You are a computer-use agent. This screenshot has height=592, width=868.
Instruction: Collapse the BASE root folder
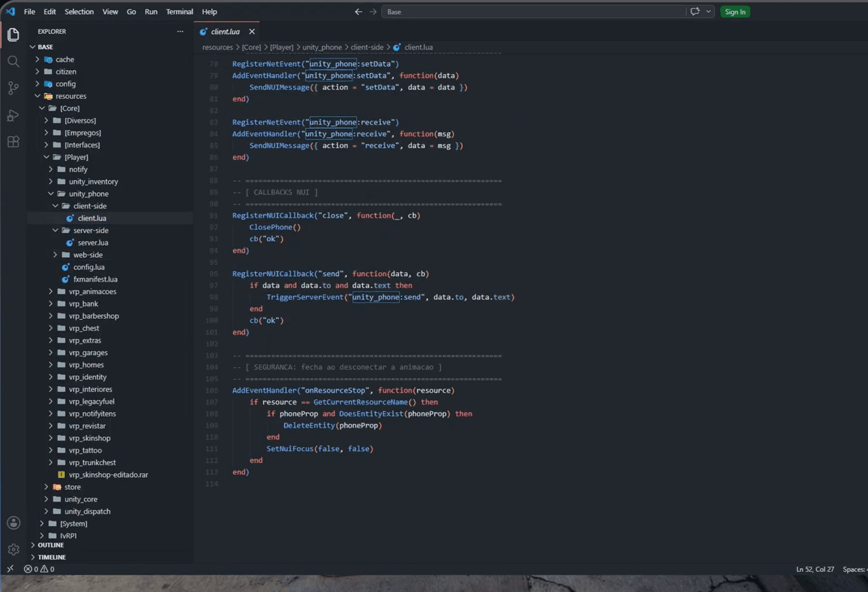pos(110,47)
